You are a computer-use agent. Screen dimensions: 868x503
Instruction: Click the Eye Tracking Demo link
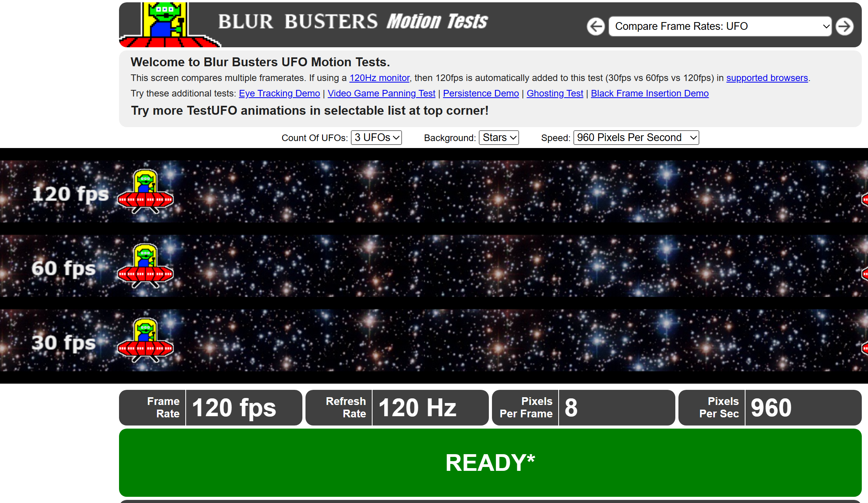pos(279,93)
